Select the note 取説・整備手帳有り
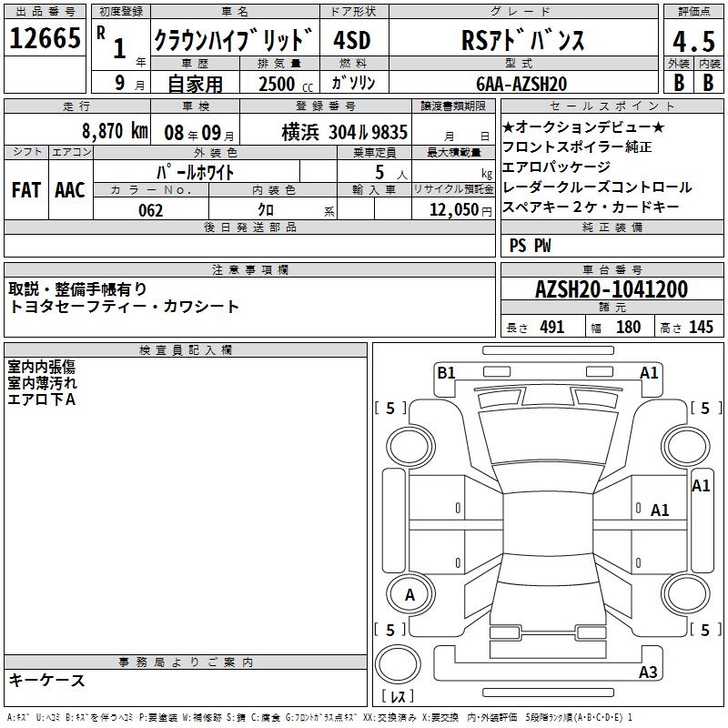The height and width of the screenshot is (728, 728). 77,289
